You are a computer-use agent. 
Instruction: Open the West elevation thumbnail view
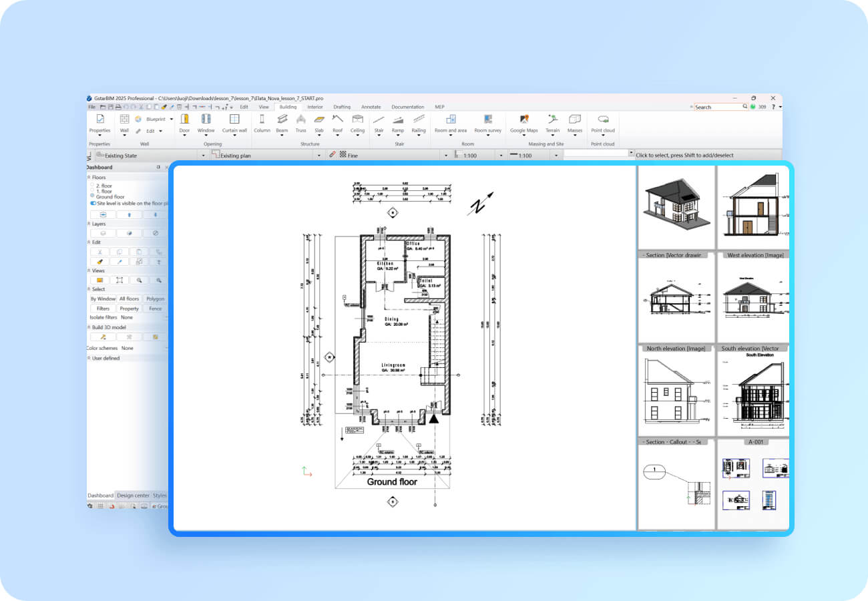(x=752, y=298)
